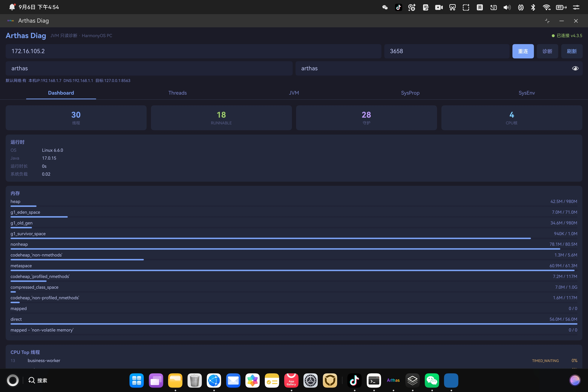Open the Trash in dock

click(194, 380)
